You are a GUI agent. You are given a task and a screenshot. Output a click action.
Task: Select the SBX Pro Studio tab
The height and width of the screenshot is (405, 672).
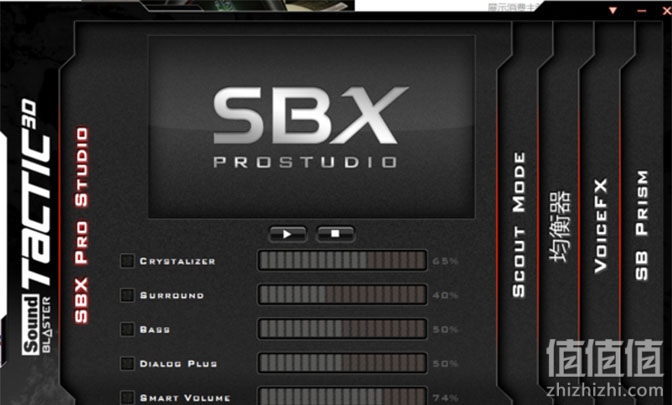(x=81, y=225)
